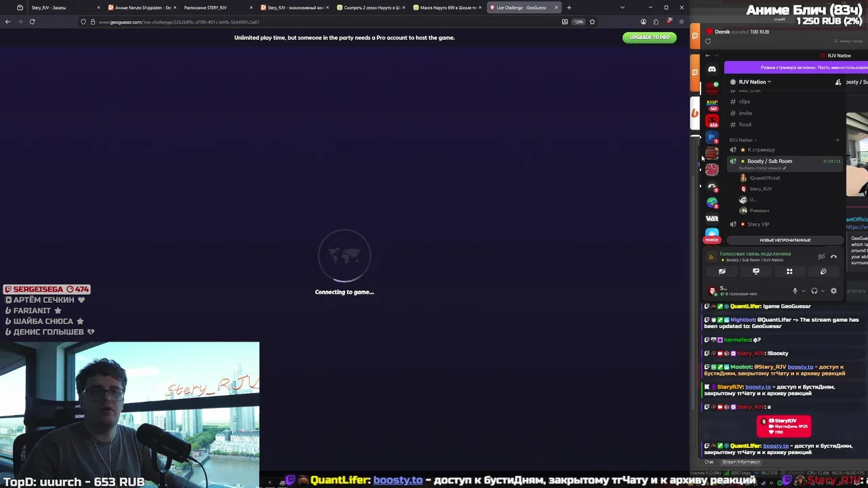Go back in browser history
This screenshot has height=488, width=868.
click(7, 22)
